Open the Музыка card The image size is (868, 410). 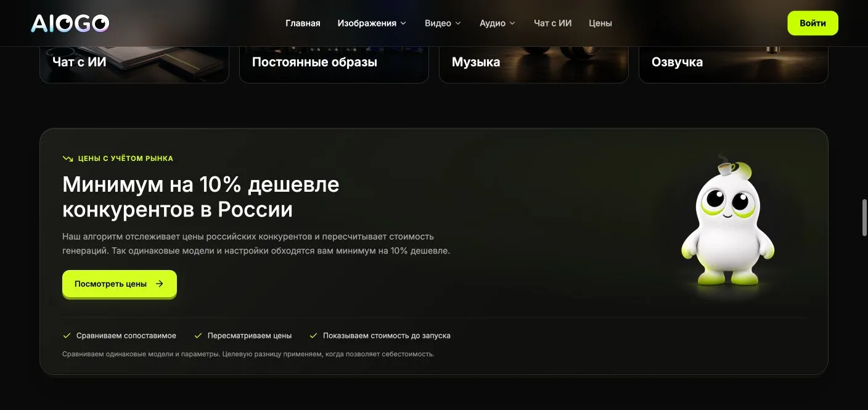tap(534, 65)
